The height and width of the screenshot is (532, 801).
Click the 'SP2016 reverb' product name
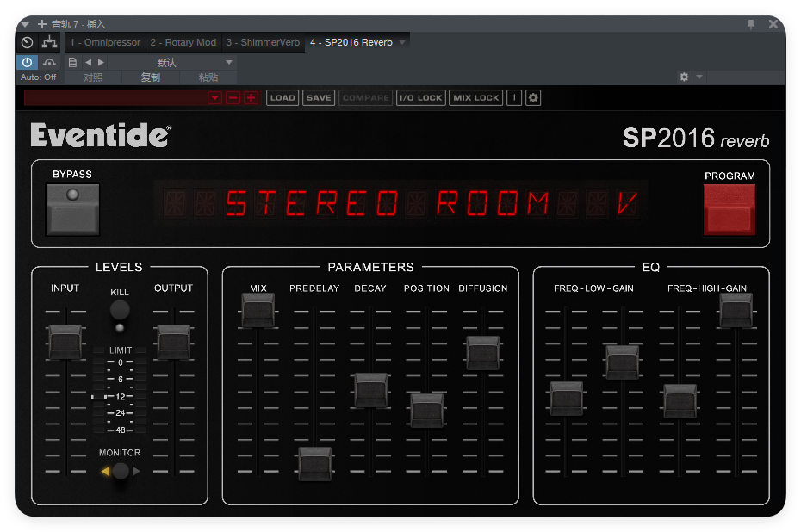coord(696,138)
